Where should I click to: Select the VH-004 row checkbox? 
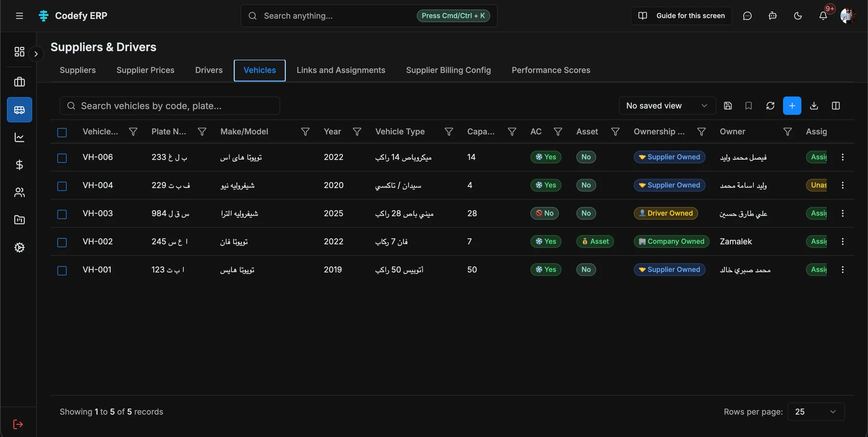pyautogui.click(x=62, y=186)
